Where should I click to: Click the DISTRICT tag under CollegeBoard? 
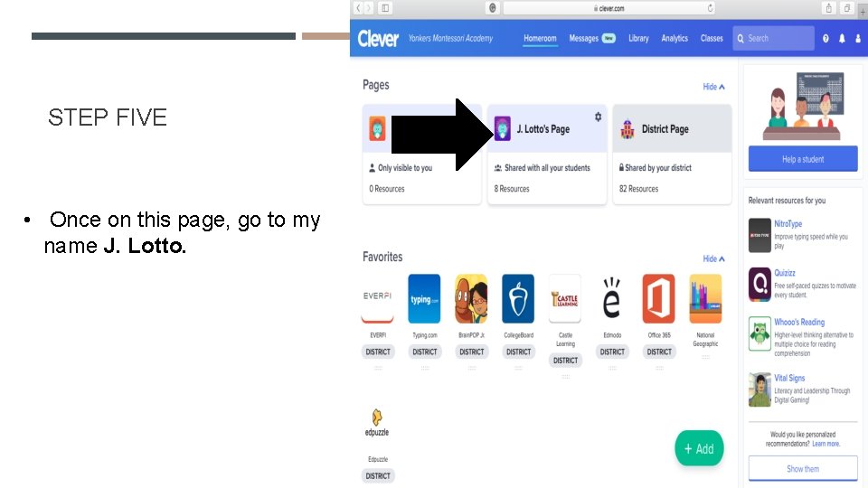[518, 352]
